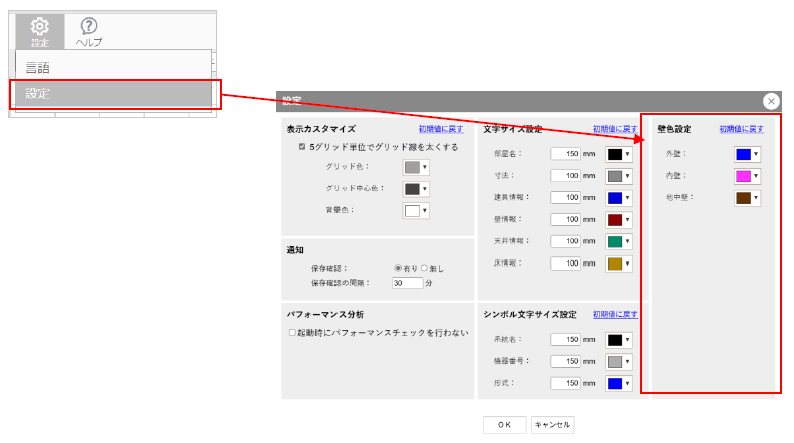Click the 内壁 magenta color swatch

[x=743, y=176]
